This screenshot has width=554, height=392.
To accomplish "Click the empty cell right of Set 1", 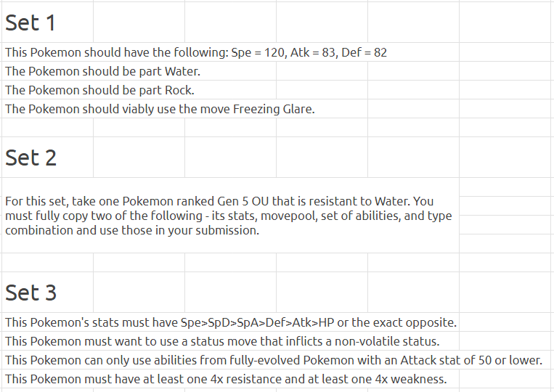I will click(x=138, y=23).
